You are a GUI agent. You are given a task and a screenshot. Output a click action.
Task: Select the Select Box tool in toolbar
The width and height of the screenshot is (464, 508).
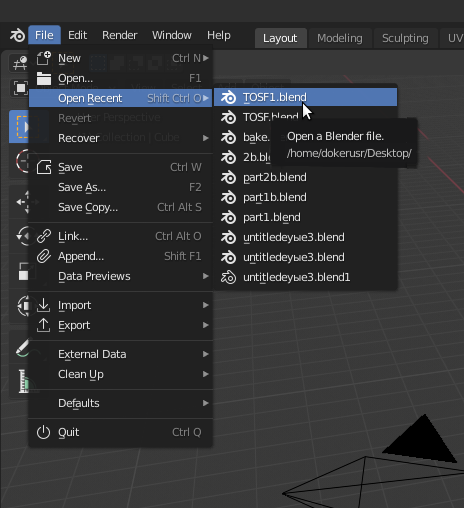[19, 127]
